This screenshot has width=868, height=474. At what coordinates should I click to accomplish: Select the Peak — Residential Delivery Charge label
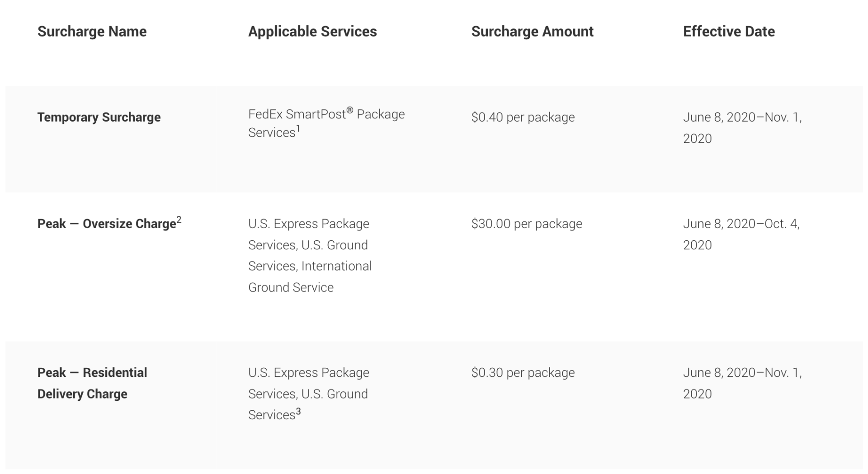(92, 383)
